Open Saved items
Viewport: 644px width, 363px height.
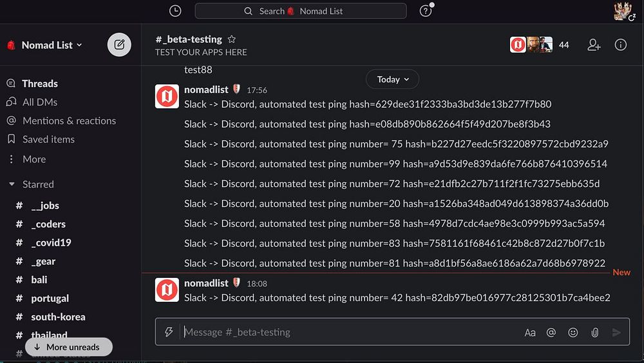coord(48,139)
